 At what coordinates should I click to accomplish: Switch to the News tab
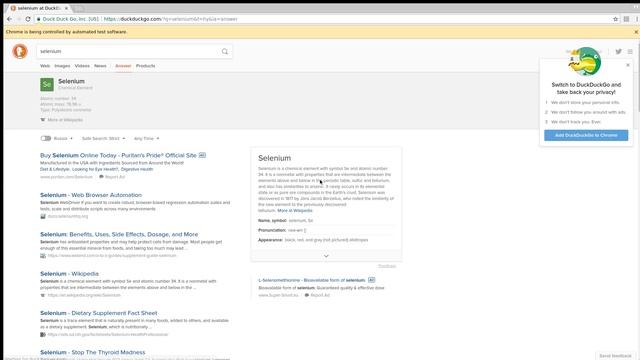point(100,66)
